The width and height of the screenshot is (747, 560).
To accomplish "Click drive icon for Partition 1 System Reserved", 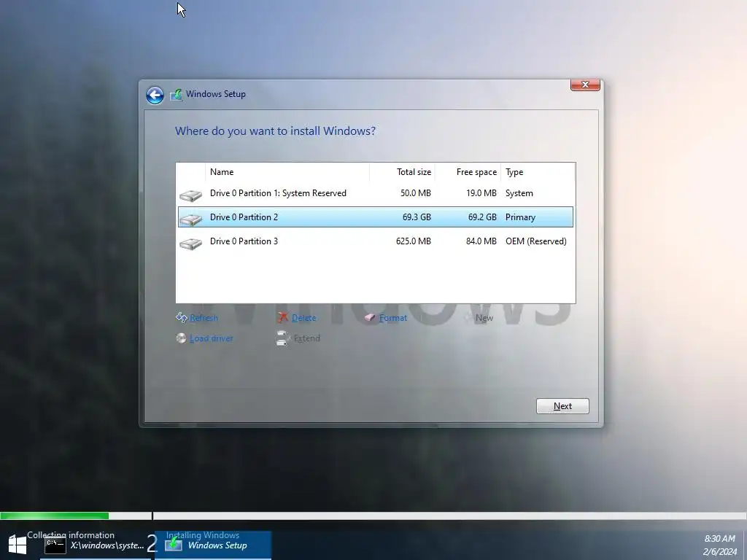I will (190, 195).
